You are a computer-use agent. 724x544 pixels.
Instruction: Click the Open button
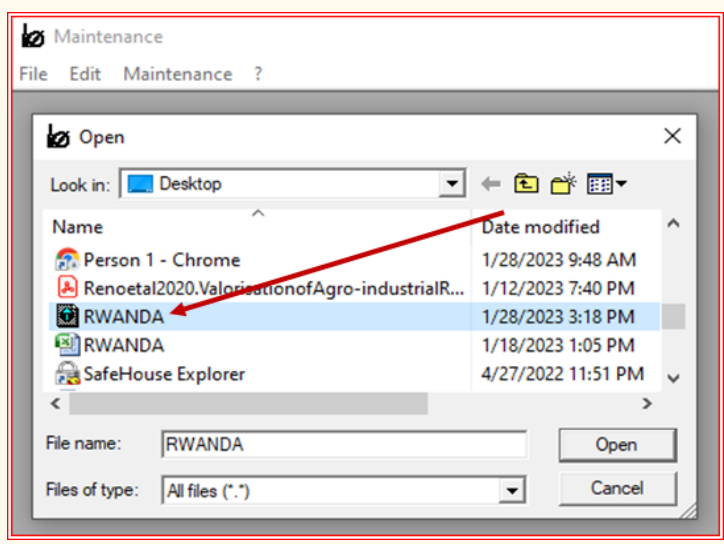coord(617,445)
